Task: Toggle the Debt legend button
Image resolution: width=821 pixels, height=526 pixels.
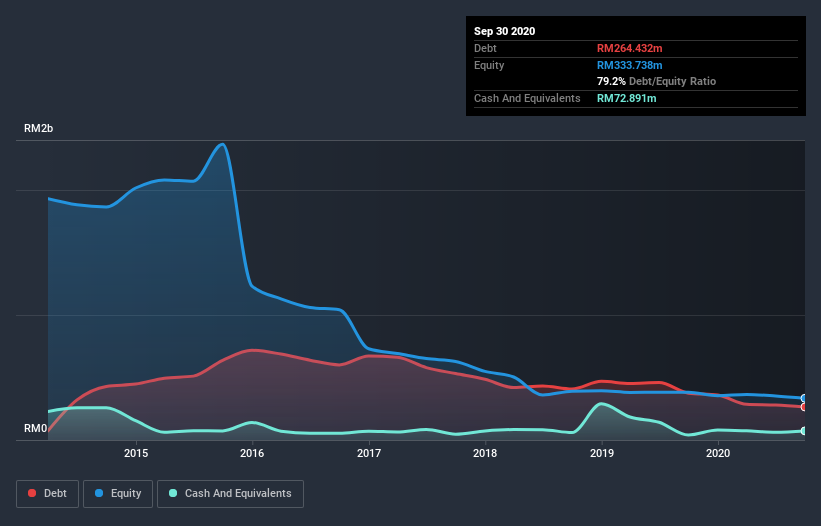Action: tap(47, 494)
